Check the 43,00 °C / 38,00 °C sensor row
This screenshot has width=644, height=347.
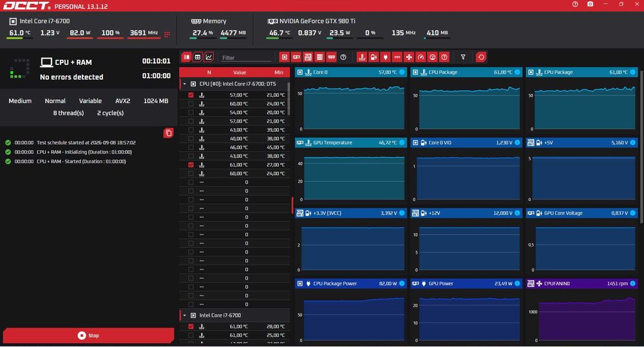pos(191,156)
